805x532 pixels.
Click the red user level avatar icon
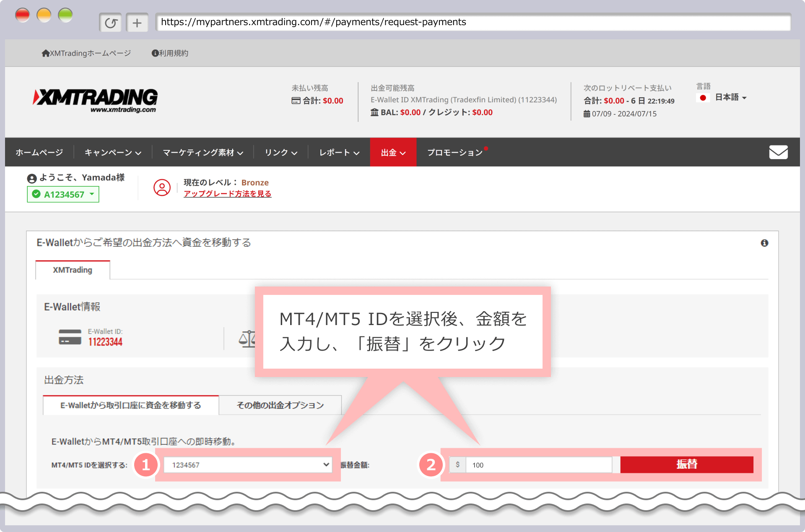162,187
